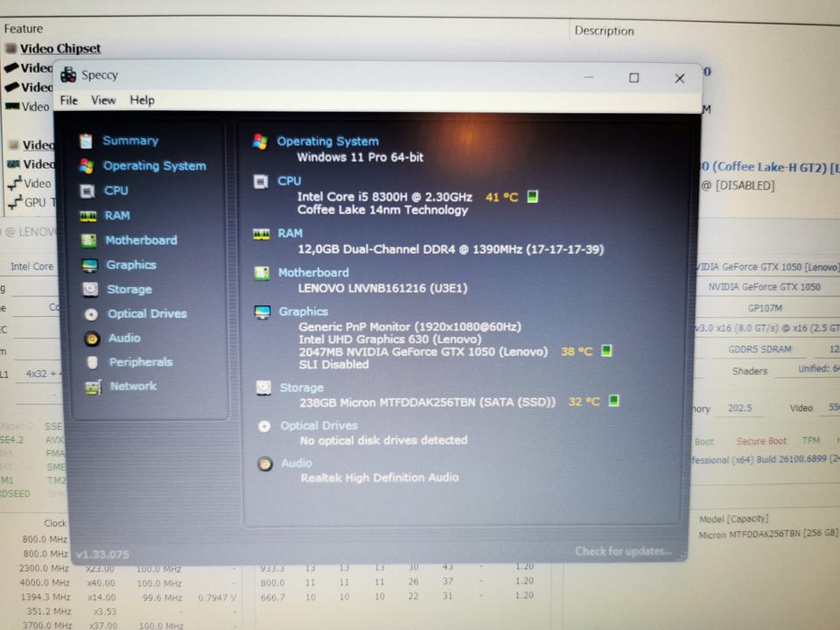
Task: Go to RAM section in sidebar
Action: [x=116, y=215]
